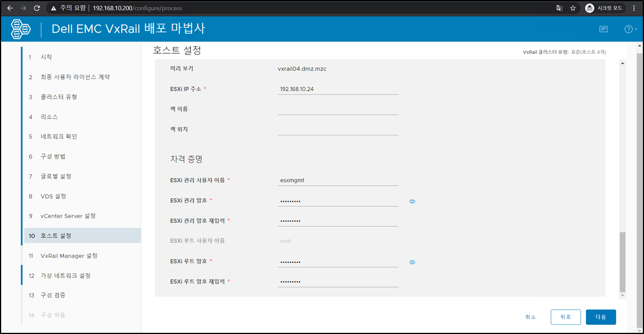The image size is (644, 334).
Task: Open the help question mark dropdown
Action: tap(631, 29)
